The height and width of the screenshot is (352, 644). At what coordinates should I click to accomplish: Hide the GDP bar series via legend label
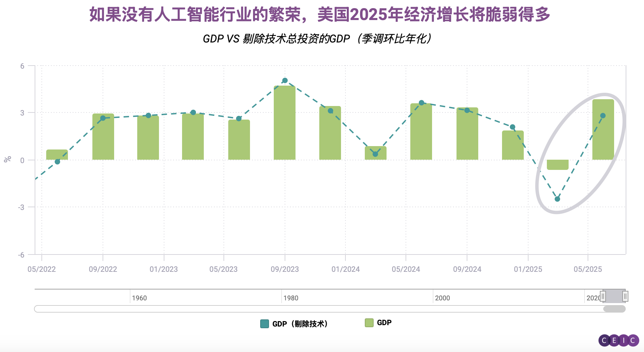tap(384, 323)
